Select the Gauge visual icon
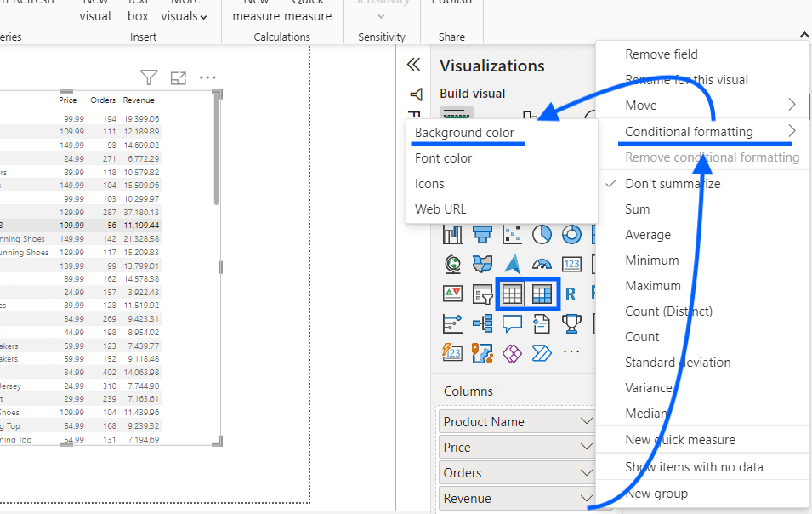The image size is (812, 514). 542,265
